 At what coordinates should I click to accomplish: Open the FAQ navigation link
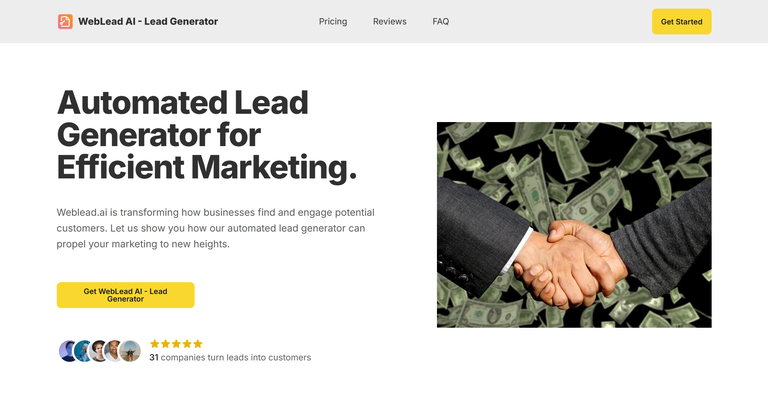click(x=441, y=22)
